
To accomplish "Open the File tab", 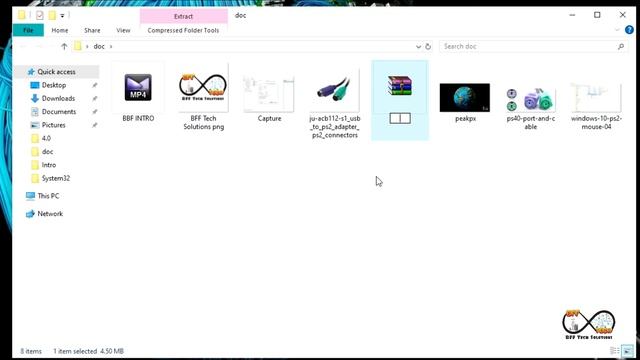I will tap(28, 30).
